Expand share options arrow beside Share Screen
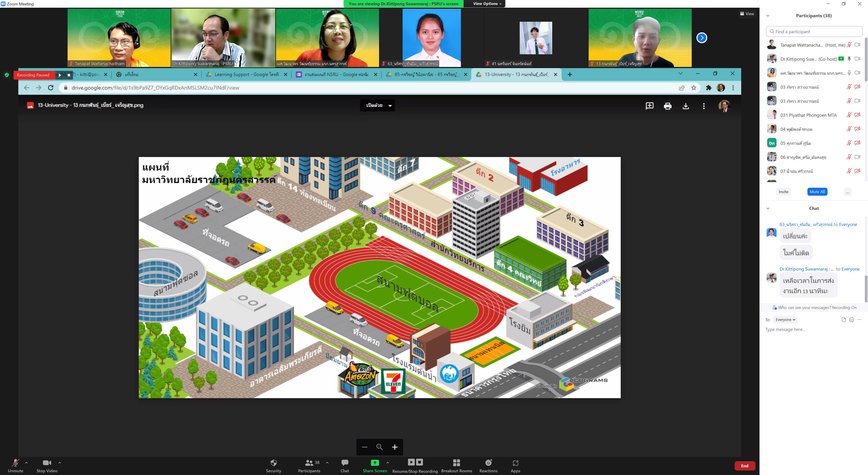Viewport: 868px width, 475px height. click(x=387, y=463)
